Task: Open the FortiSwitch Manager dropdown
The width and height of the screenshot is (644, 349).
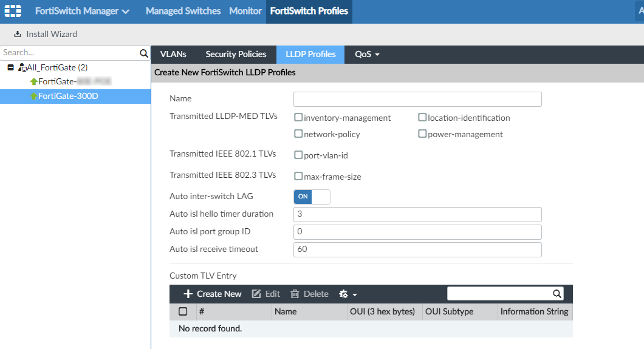Action: 82,11
